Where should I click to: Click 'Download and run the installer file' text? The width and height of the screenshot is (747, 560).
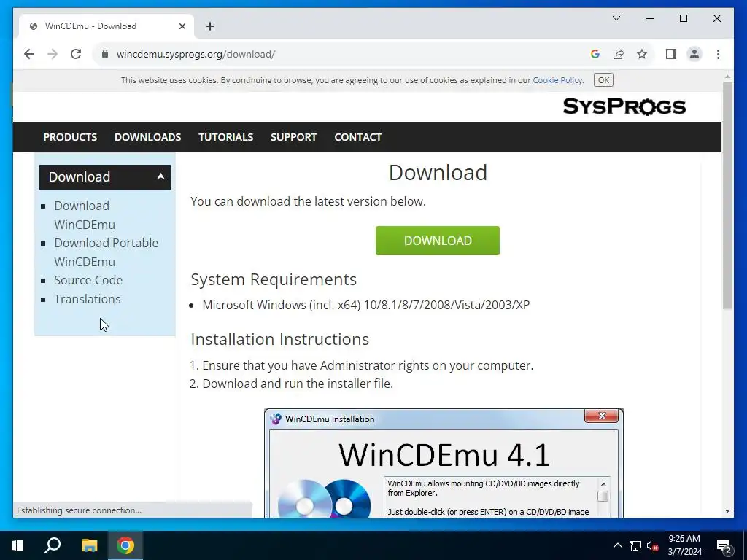click(x=298, y=384)
